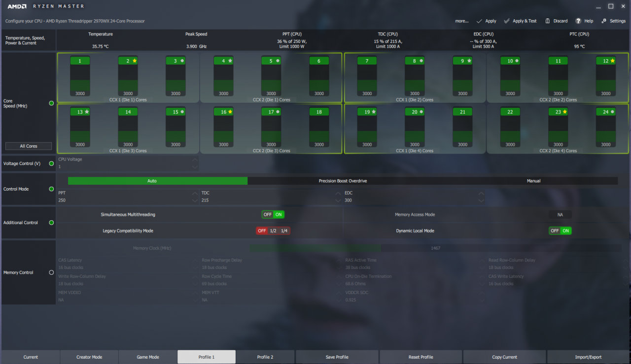Increase PPT value with up arrow
The image size is (631, 364).
tap(195, 193)
